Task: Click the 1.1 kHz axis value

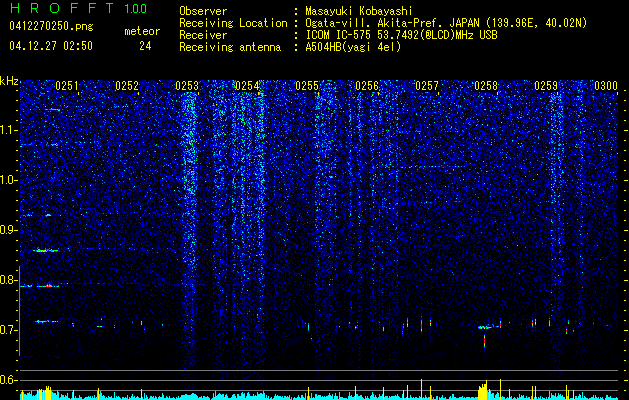Action: coord(9,130)
